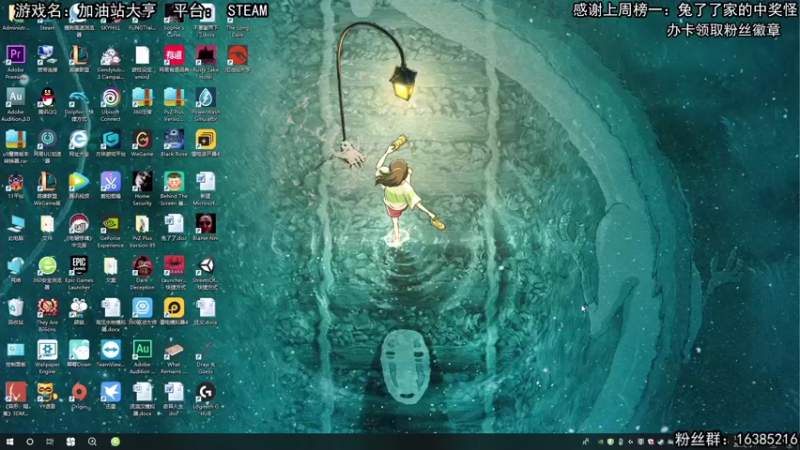The height and width of the screenshot is (450, 800).
Task: Select the PvZ Plus Version 95 folder
Action: pos(142,224)
